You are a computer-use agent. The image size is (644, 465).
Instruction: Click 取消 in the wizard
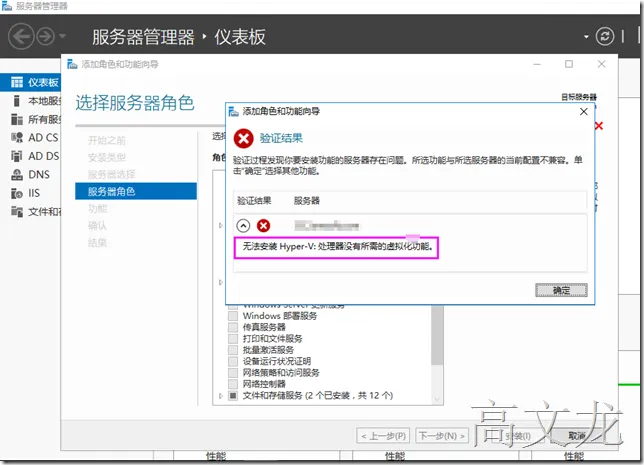579,436
